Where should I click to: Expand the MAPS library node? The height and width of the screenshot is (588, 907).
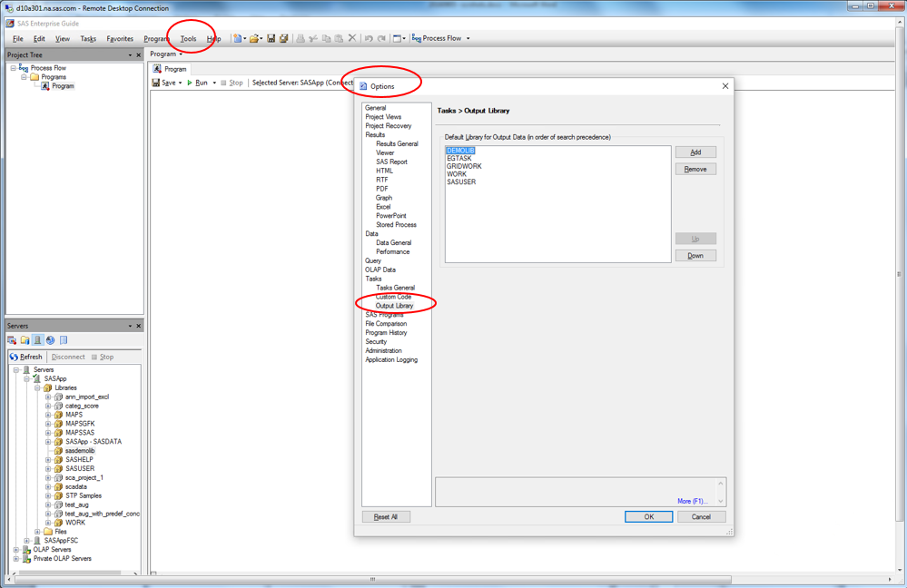pos(48,415)
